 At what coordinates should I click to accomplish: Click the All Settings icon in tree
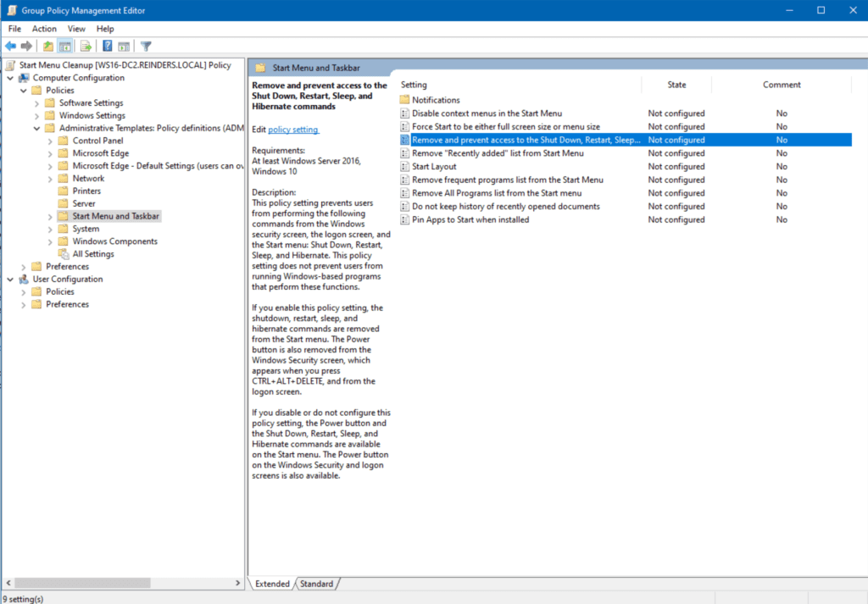point(64,254)
